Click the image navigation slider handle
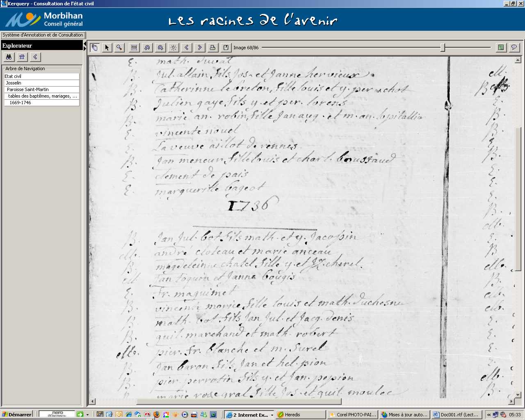Screen dimensions: 525x420 (443, 48)
